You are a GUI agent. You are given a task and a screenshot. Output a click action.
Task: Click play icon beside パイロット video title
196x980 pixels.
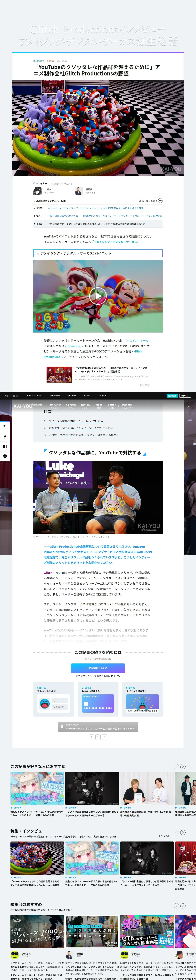[37, 253]
